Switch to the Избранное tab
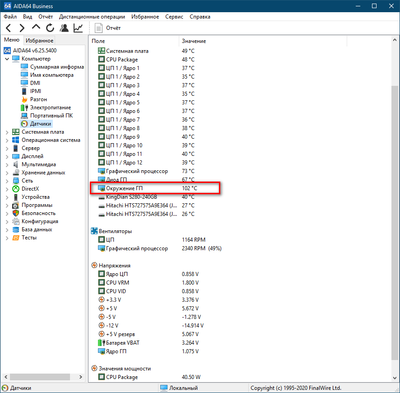The width and height of the screenshot is (400, 393). click(39, 41)
